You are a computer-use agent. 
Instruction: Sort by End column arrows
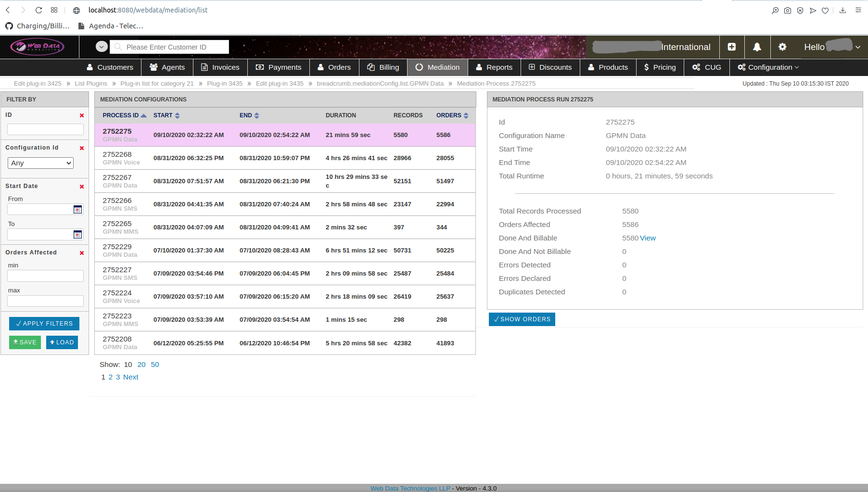coord(256,115)
